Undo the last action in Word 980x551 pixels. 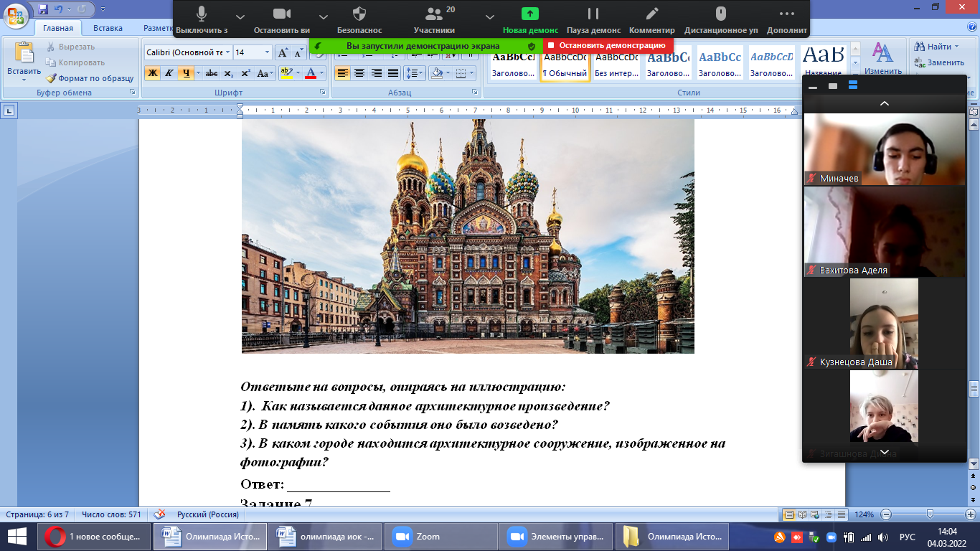[x=59, y=9]
